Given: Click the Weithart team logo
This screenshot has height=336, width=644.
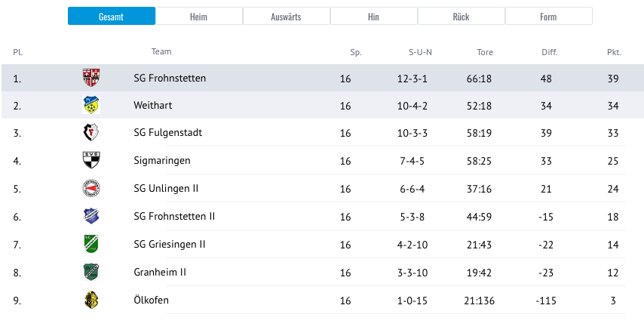Looking at the screenshot, I should [91, 106].
